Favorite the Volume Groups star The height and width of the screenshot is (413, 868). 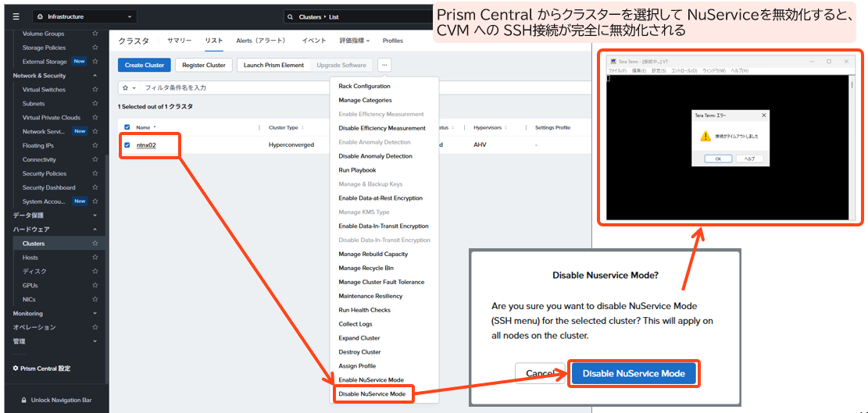tap(95, 34)
